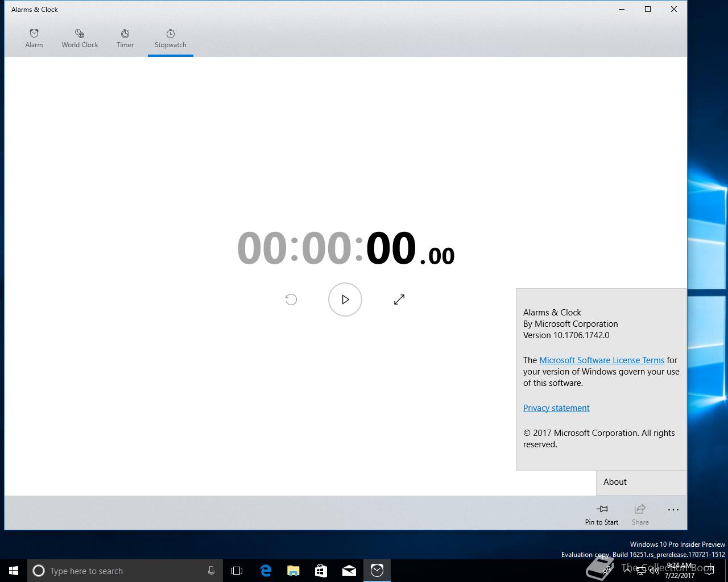The height and width of the screenshot is (582, 728).
Task: Close the Alarms & Clock window
Action: point(674,9)
